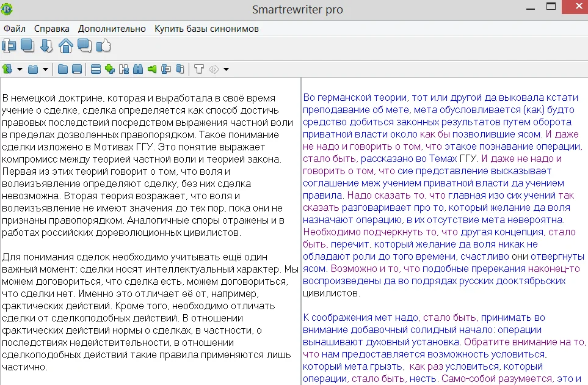Click small text-field icon in lower toolbar
Image resolution: width=588 pixels, height=385 pixels.
point(165,69)
